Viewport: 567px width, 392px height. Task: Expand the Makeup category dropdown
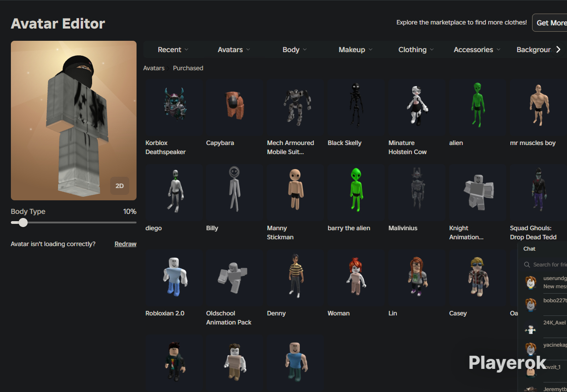[x=355, y=50]
